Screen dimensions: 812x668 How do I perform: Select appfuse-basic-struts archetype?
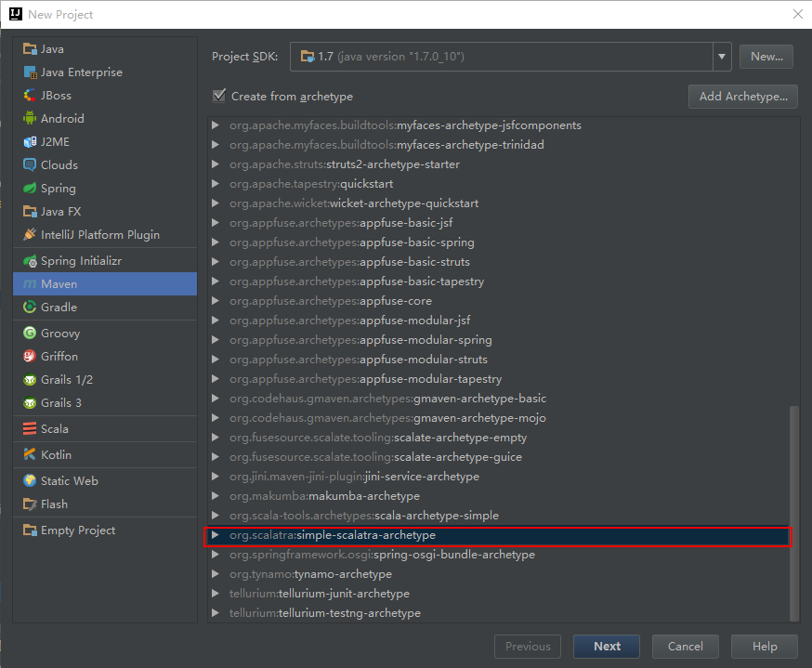tap(499, 262)
